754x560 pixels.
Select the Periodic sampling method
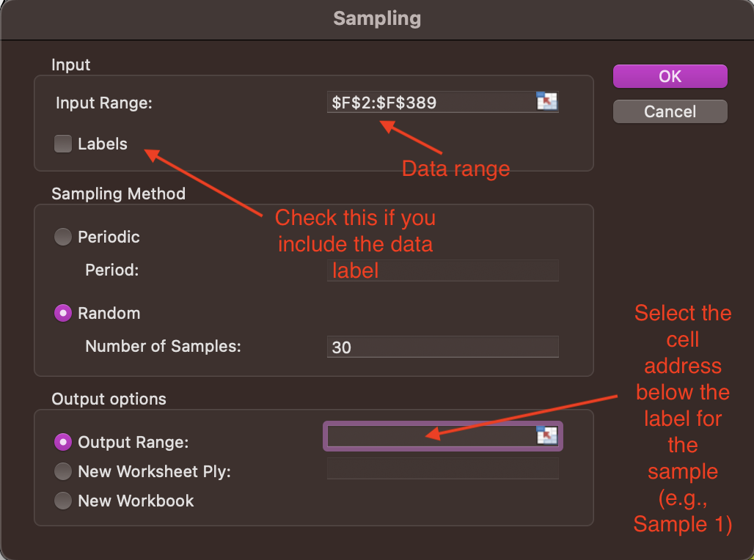[x=64, y=237]
